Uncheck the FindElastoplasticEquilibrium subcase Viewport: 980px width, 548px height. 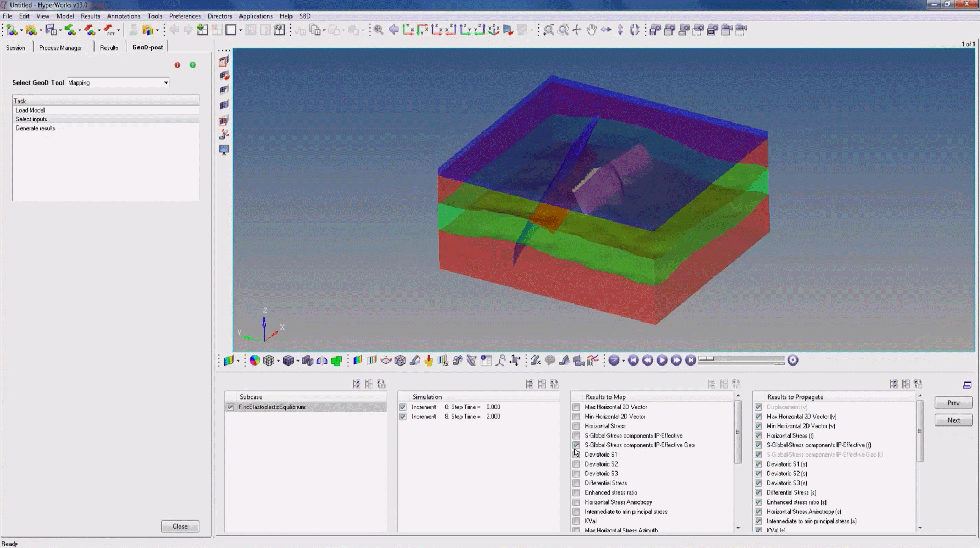(x=230, y=407)
